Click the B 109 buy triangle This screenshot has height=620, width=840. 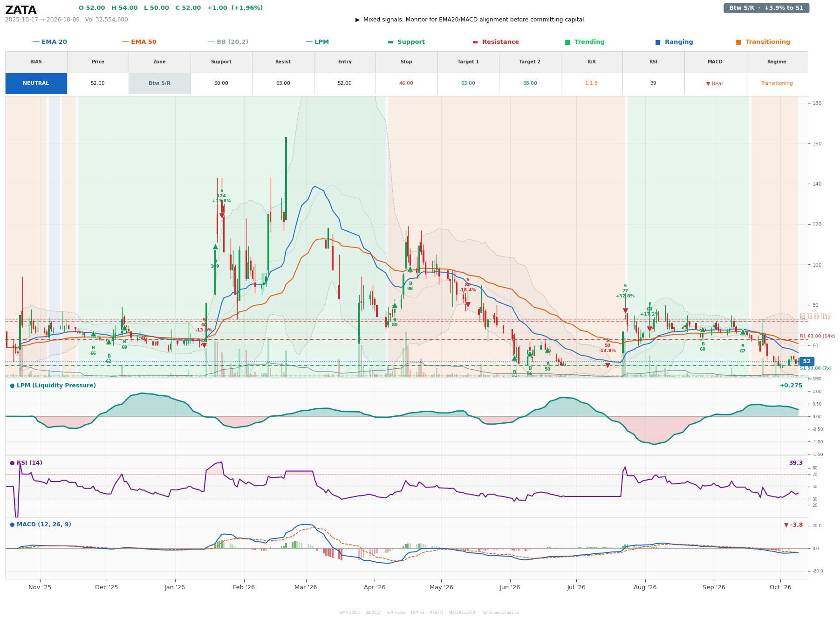(x=215, y=247)
